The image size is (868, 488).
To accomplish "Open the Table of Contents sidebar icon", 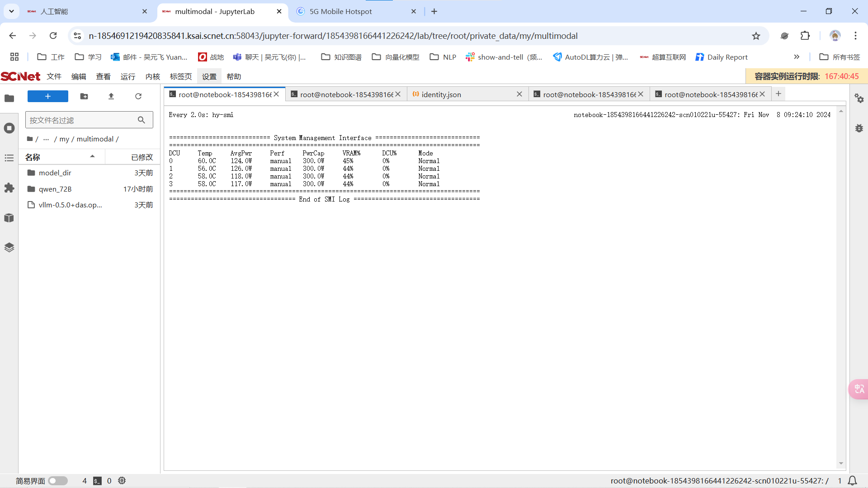I will coord(9,158).
